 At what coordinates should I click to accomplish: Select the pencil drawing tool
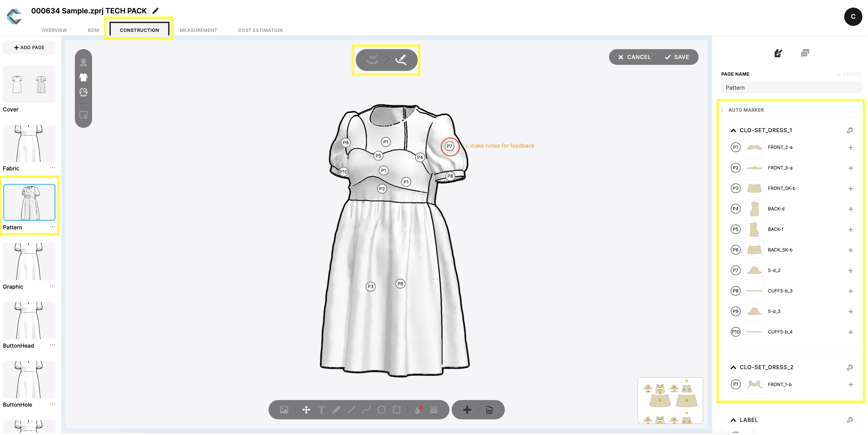[x=336, y=410]
